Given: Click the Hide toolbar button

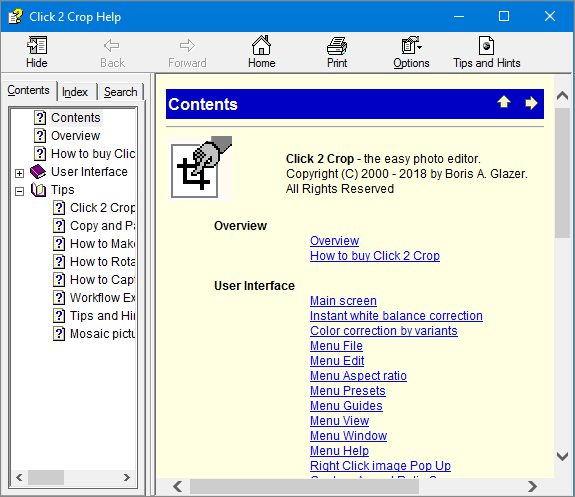Looking at the screenshot, I should (37, 52).
